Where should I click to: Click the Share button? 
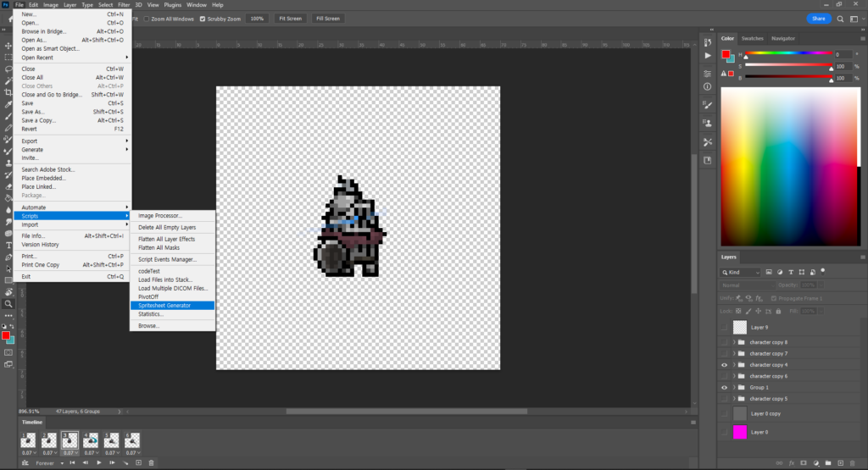[818, 19]
